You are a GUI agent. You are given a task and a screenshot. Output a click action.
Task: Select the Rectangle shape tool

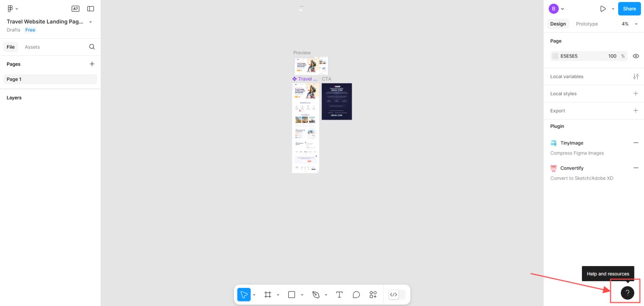(292, 295)
